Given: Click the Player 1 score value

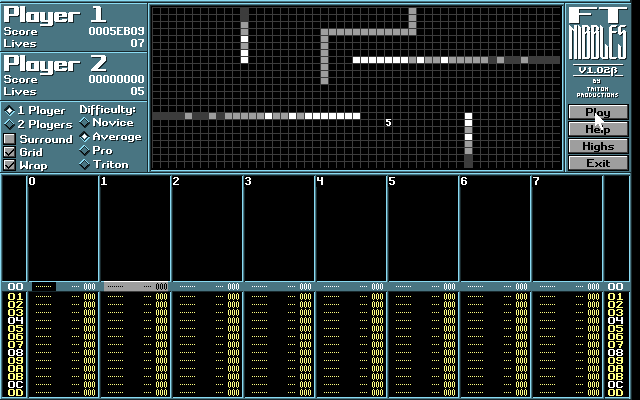Looking at the screenshot, I should point(115,31).
